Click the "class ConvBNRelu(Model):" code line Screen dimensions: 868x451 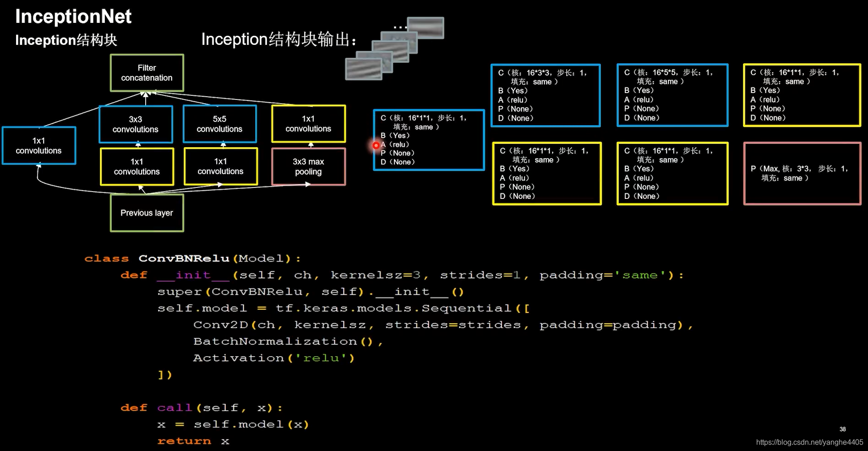[192, 258]
